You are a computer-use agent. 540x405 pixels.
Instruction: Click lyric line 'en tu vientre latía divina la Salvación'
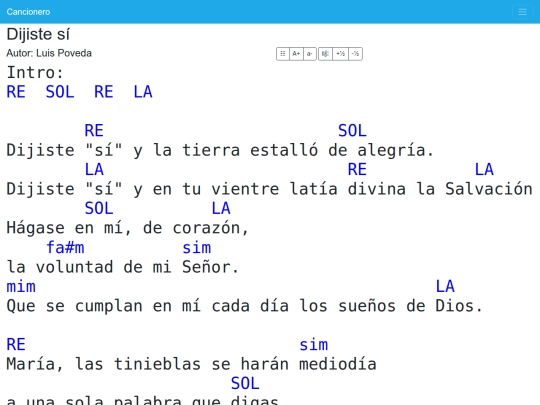tap(343, 189)
